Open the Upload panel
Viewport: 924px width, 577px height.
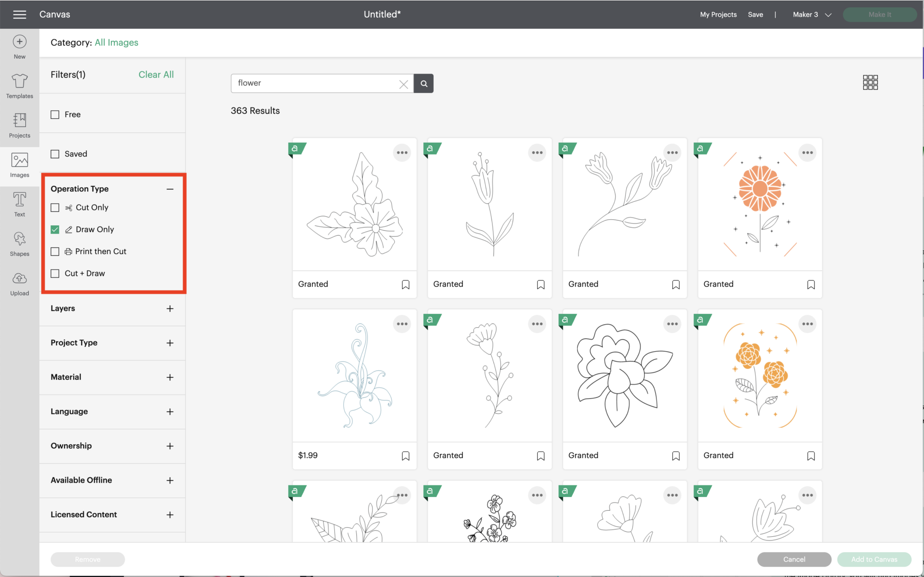[x=19, y=284]
